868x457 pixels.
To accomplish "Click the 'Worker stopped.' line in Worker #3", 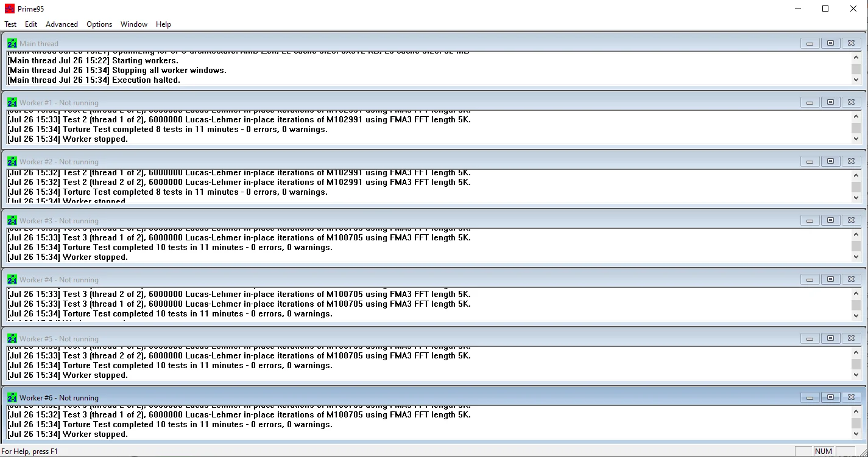I will (x=68, y=257).
